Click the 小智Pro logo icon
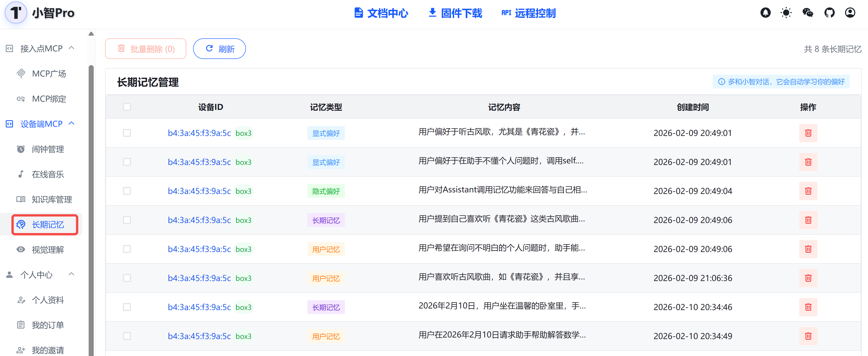Viewport: 868px width, 356px height. tap(16, 13)
